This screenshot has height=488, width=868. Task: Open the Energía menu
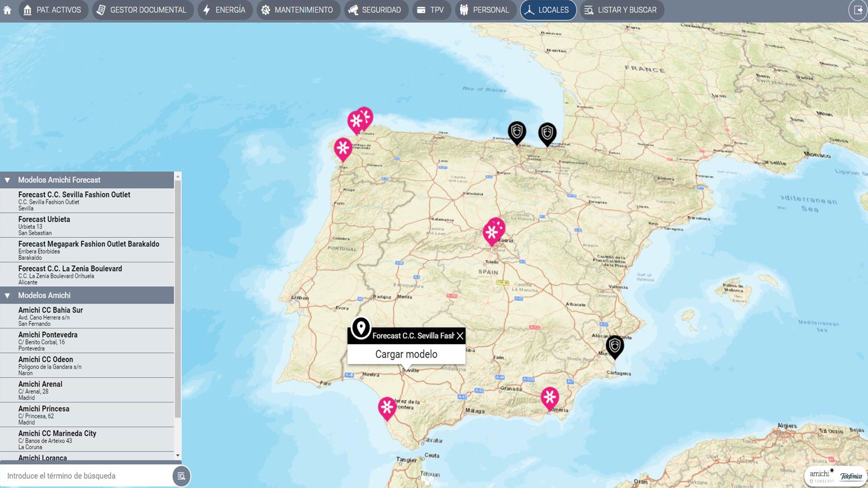point(224,10)
